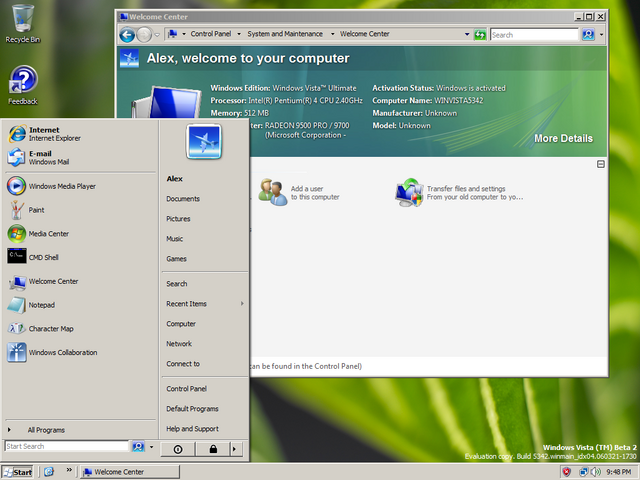The image size is (640, 480).
Task: Expand shutdown options arrow next to lock
Action: click(234, 449)
